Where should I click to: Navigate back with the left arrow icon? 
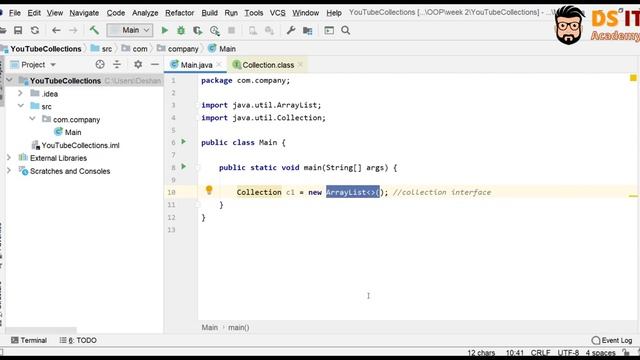click(x=56, y=30)
